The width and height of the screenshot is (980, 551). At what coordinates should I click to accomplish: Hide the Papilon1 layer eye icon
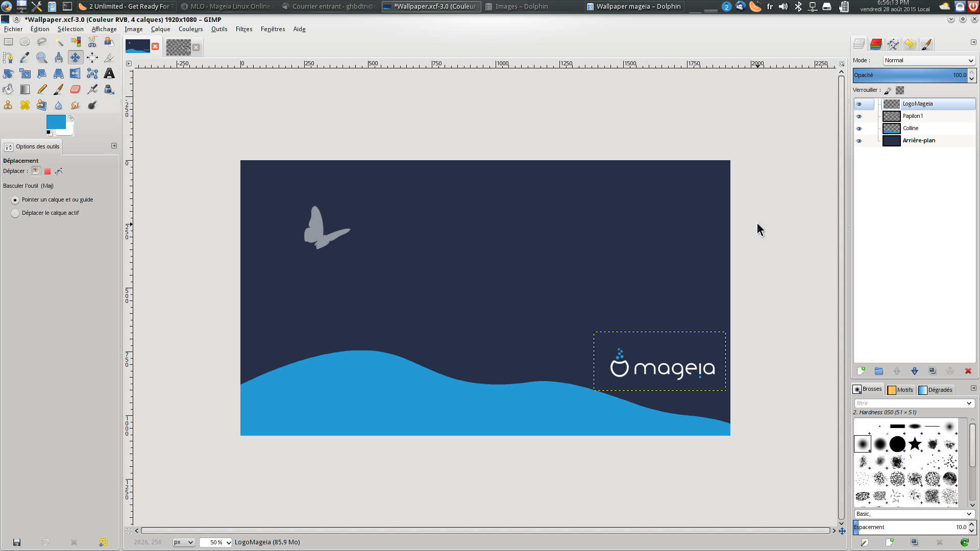(x=859, y=116)
